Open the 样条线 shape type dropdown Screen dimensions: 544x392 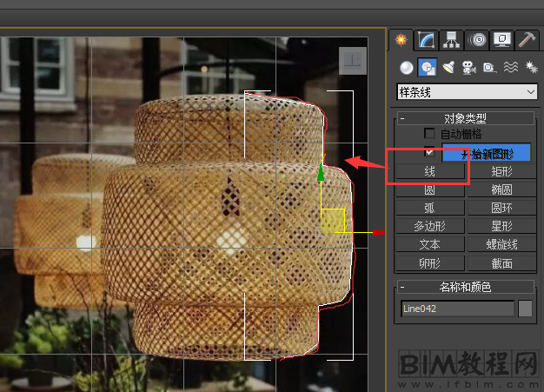(x=467, y=91)
